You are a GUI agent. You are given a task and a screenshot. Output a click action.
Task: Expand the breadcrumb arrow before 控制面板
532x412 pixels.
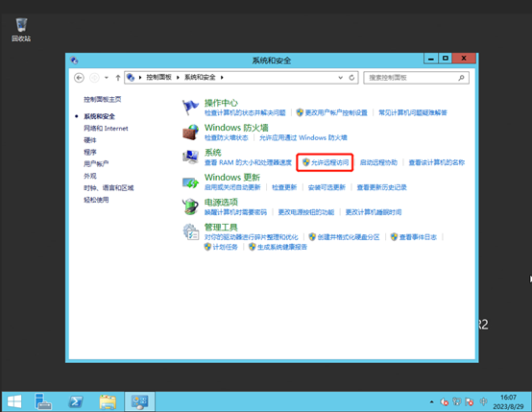[x=140, y=78]
